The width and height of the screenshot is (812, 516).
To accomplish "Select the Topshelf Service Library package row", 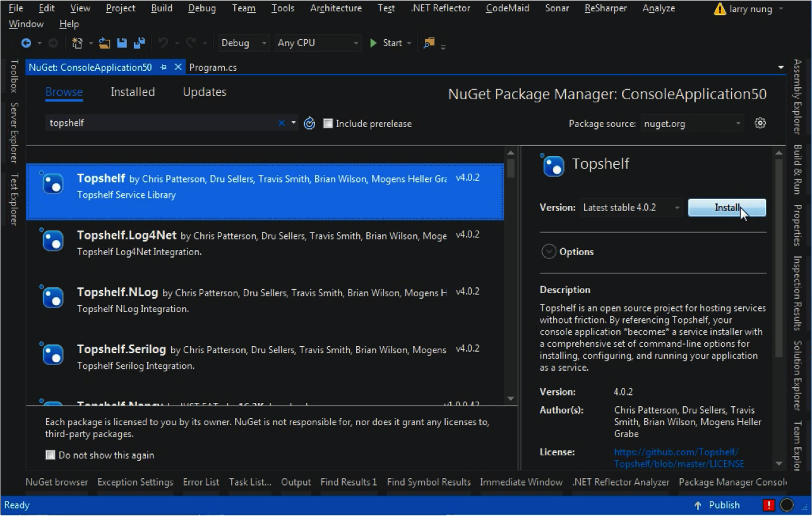I will coord(265,191).
